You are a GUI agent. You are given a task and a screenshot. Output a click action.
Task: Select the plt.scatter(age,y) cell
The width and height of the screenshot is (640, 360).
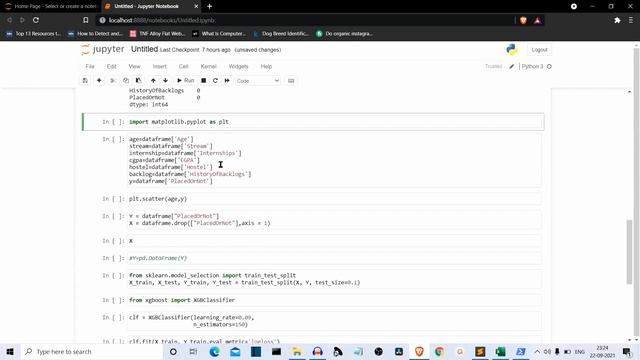(335, 199)
